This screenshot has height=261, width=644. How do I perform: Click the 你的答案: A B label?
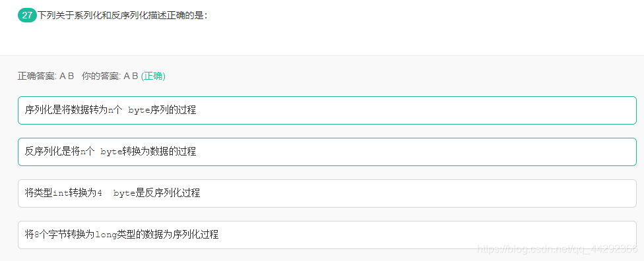click(110, 76)
